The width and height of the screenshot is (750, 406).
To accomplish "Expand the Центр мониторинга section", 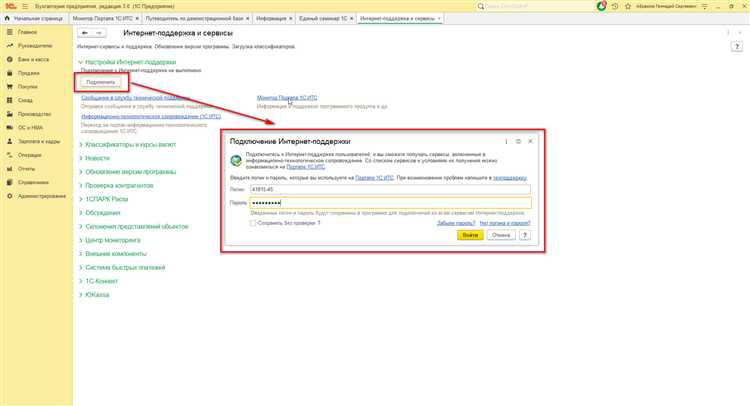I will [x=80, y=240].
